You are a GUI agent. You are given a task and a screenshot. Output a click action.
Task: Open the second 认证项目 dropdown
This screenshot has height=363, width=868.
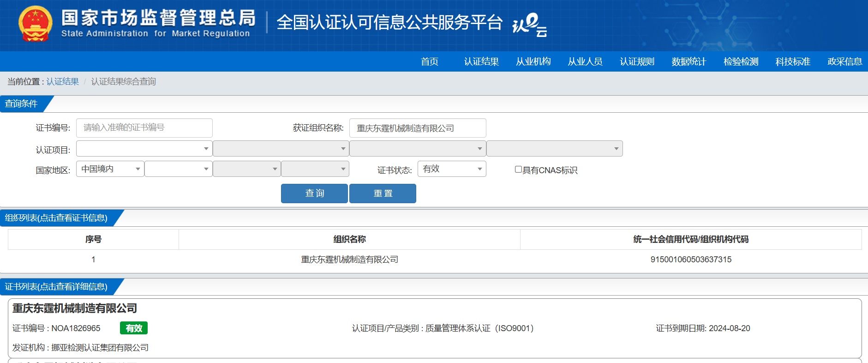pyautogui.click(x=281, y=149)
